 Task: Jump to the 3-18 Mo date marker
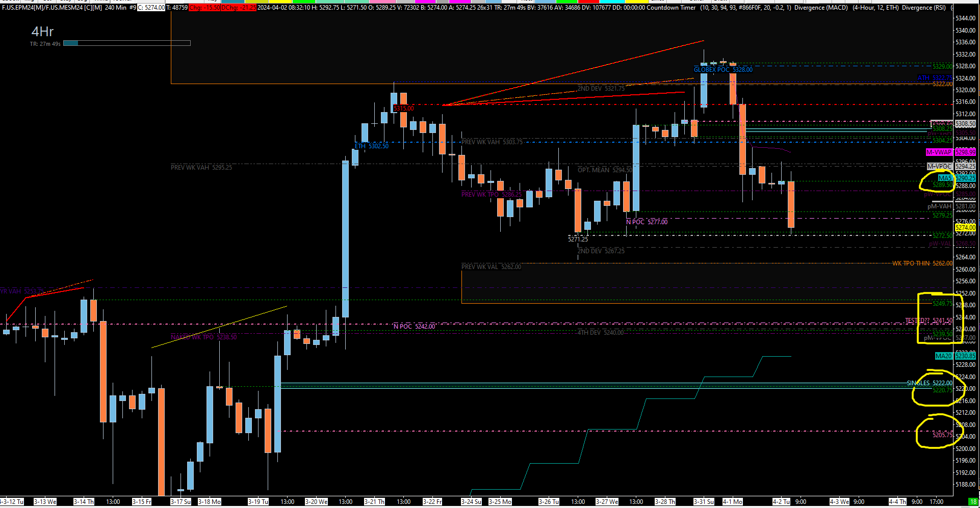click(210, 502)
